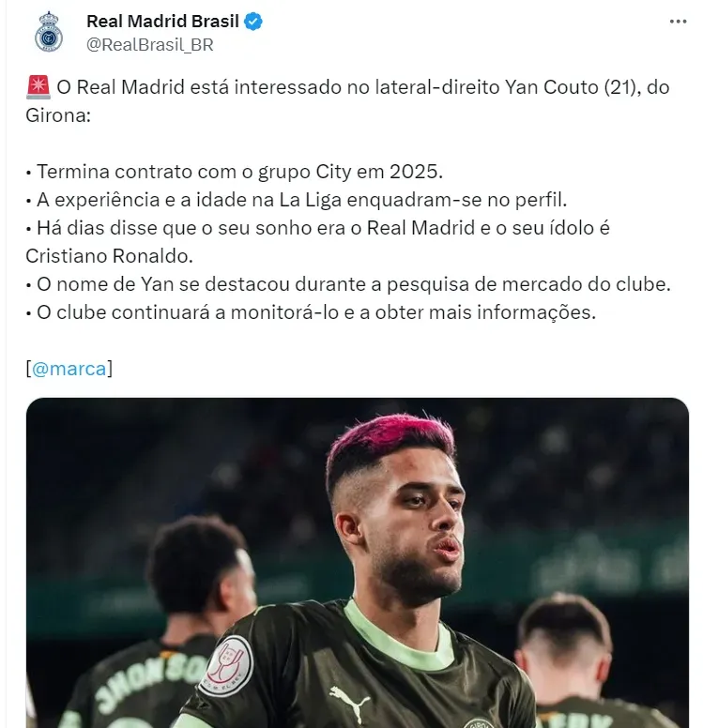
Task: Open the Real Madrid Brasil display name
Action: [x=162, y=22]
